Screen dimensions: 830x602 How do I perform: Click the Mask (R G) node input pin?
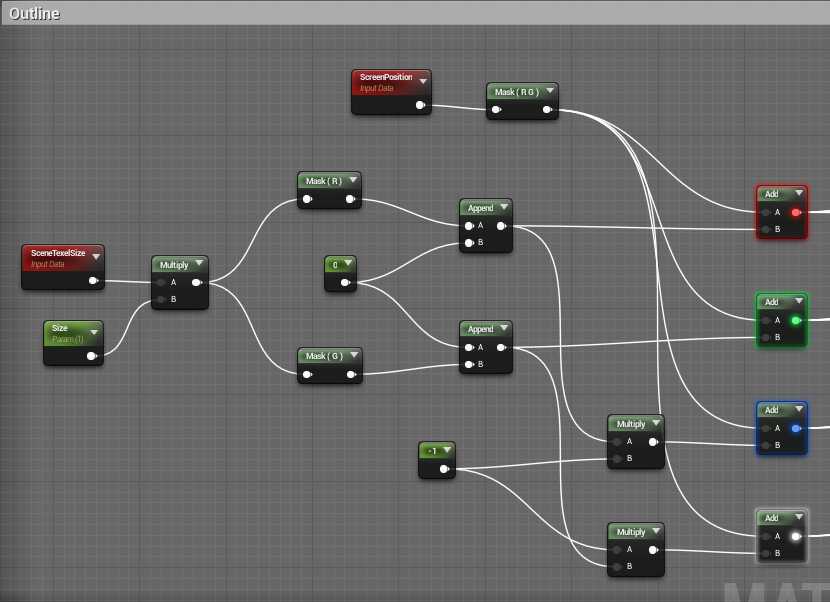(496, 110)
